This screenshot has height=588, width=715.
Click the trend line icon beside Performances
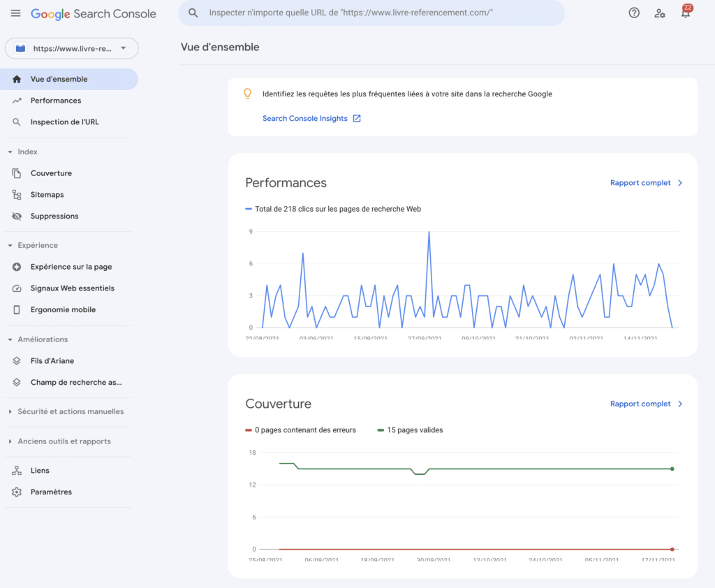click(17, 101)
